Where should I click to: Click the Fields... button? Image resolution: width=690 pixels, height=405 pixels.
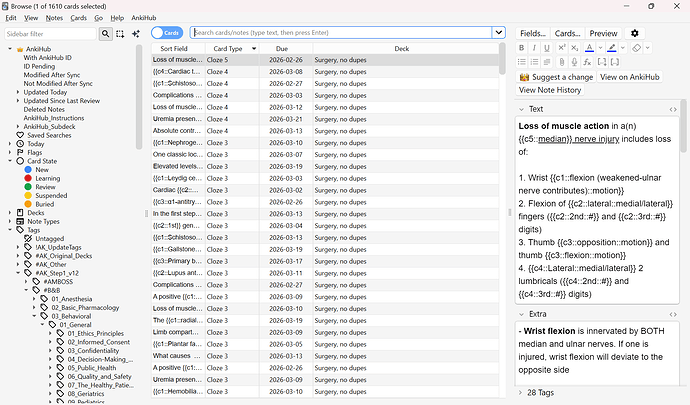point(533,33)
